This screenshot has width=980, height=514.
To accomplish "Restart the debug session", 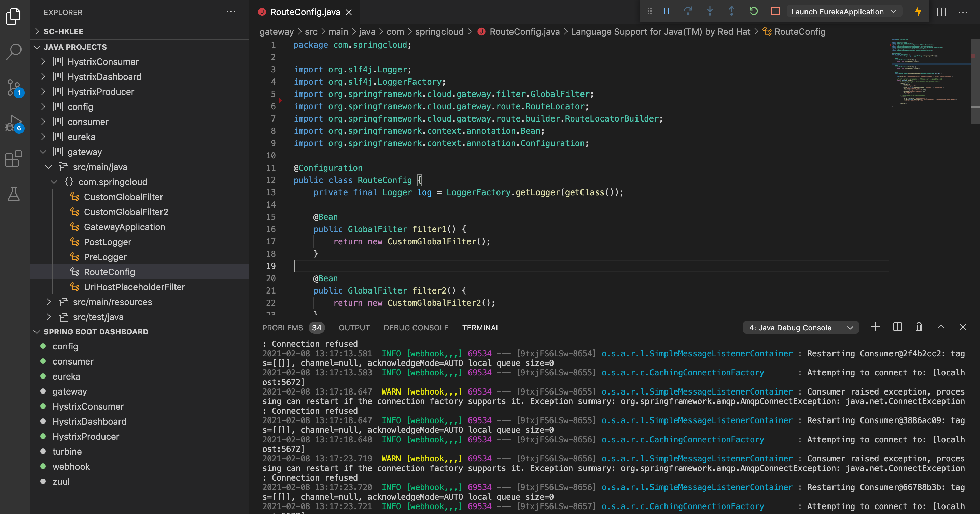I will tap(753, 11).
